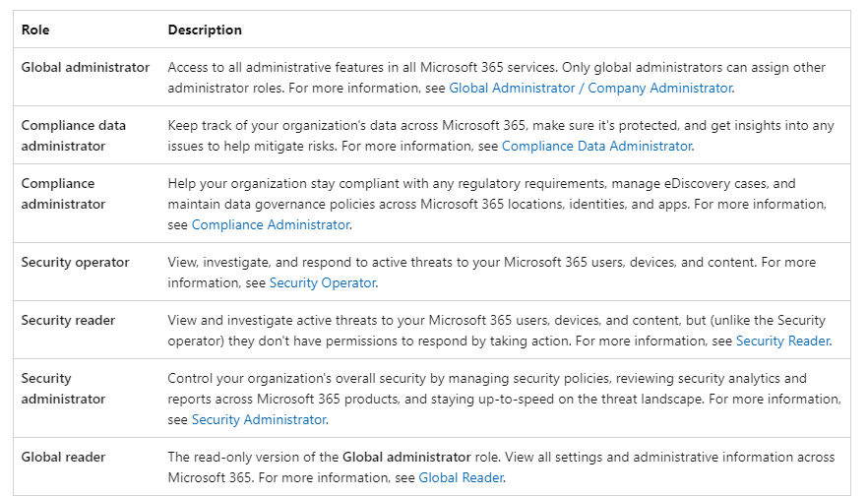
Task: Follow the Compliance Administrator link
Action: coord(271,224)
